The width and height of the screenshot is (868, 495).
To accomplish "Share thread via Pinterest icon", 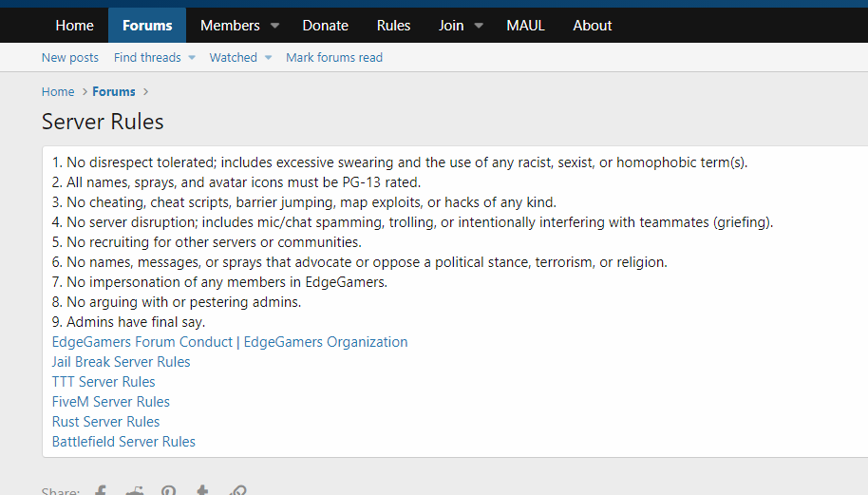I will point(169,490).
